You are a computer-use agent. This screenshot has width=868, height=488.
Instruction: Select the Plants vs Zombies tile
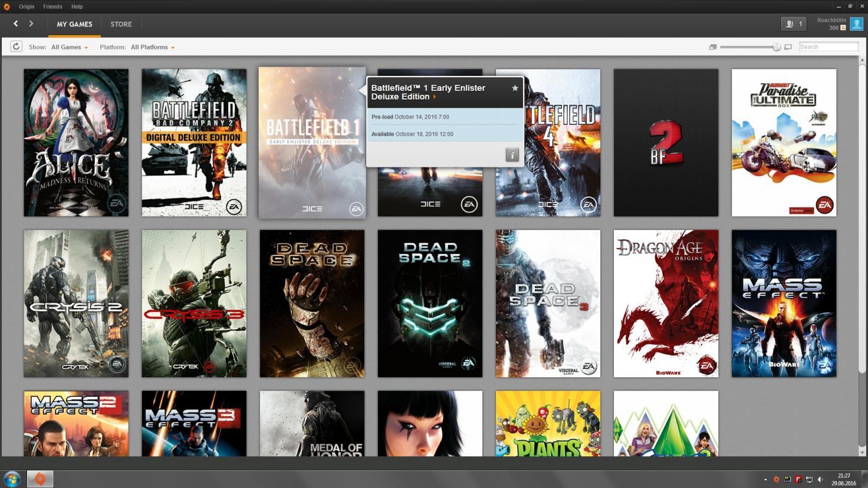pyautogui.click(x=548, y=423)
